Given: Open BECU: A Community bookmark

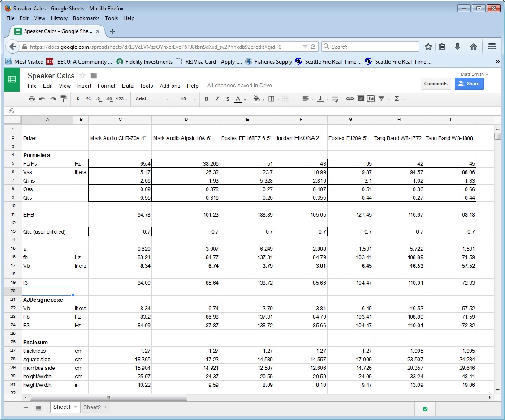Looking at the screenshot, I should coord(79,61).
